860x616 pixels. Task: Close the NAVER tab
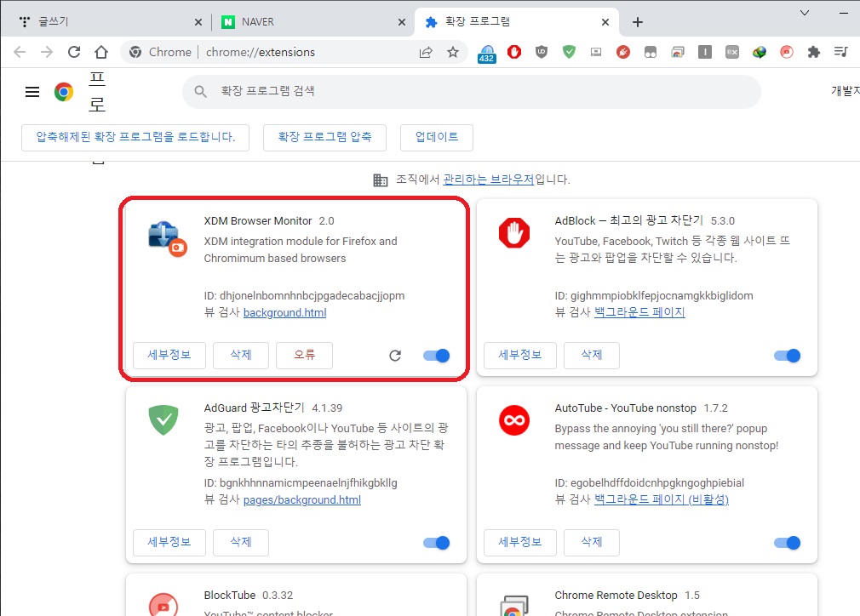402,22
